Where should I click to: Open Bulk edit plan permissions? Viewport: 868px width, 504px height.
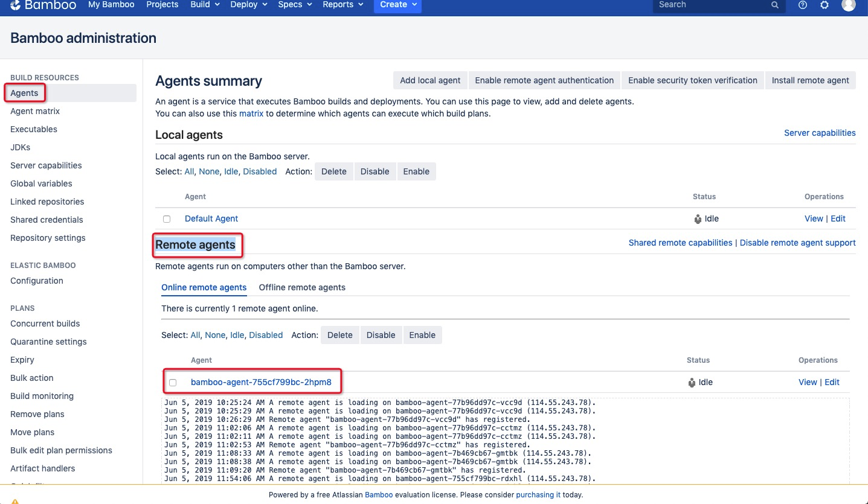(61, 450)
